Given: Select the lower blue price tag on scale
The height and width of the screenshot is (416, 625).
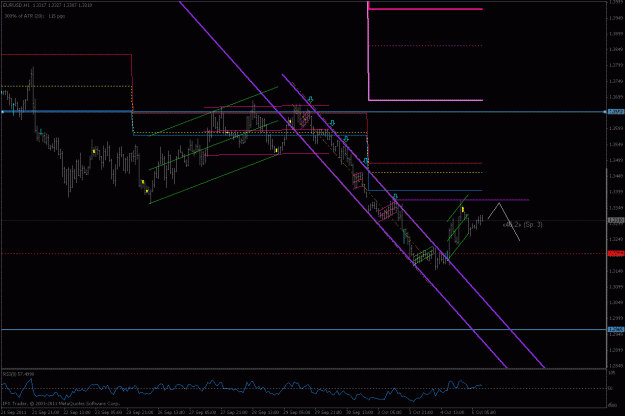Looking at the screenshot, I should pos(616,330).
